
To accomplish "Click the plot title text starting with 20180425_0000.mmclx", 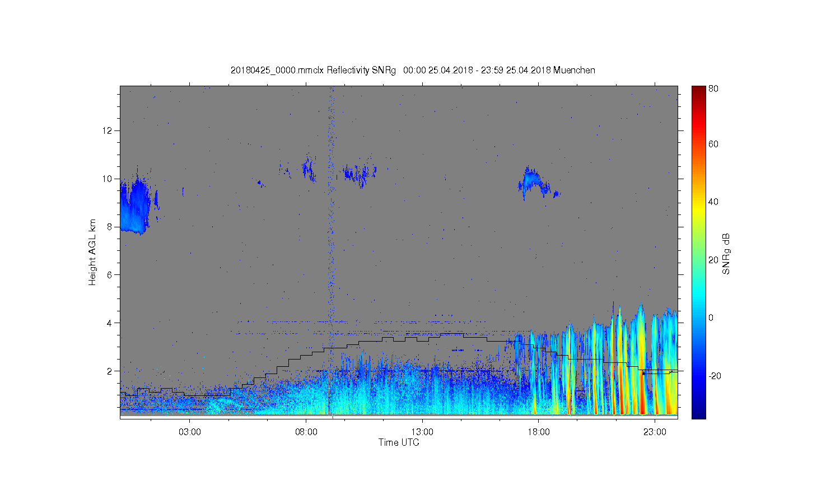I will tap(413, 71).
